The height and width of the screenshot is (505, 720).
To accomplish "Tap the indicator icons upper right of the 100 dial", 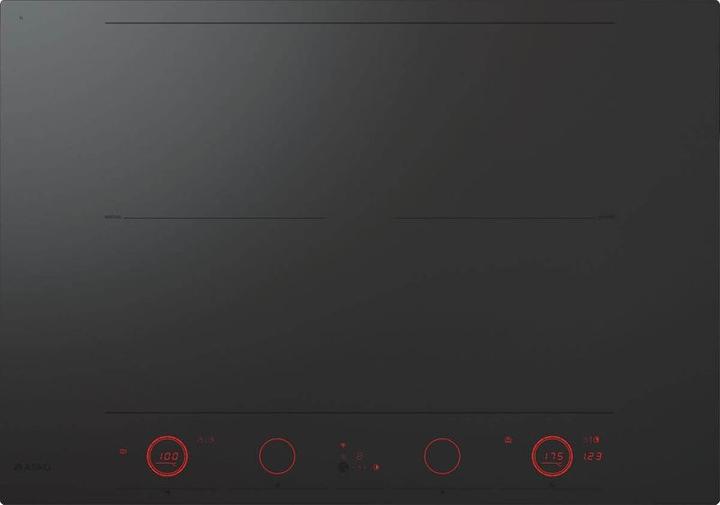I will pos(206,440).
